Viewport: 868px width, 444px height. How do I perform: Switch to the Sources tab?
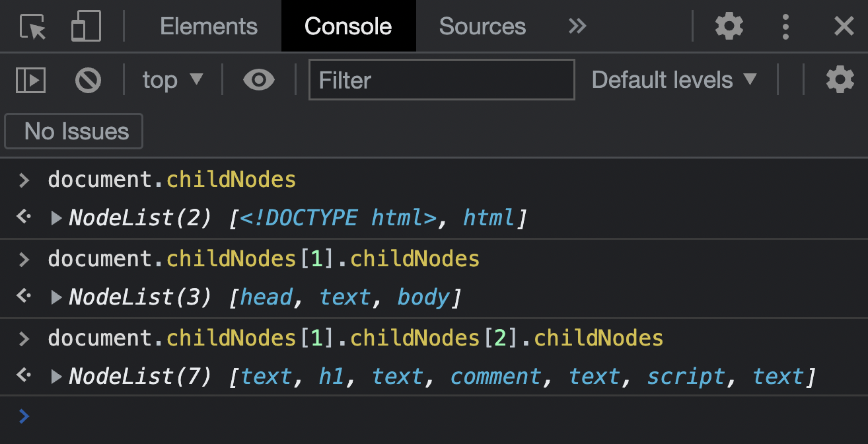(482, 26)
